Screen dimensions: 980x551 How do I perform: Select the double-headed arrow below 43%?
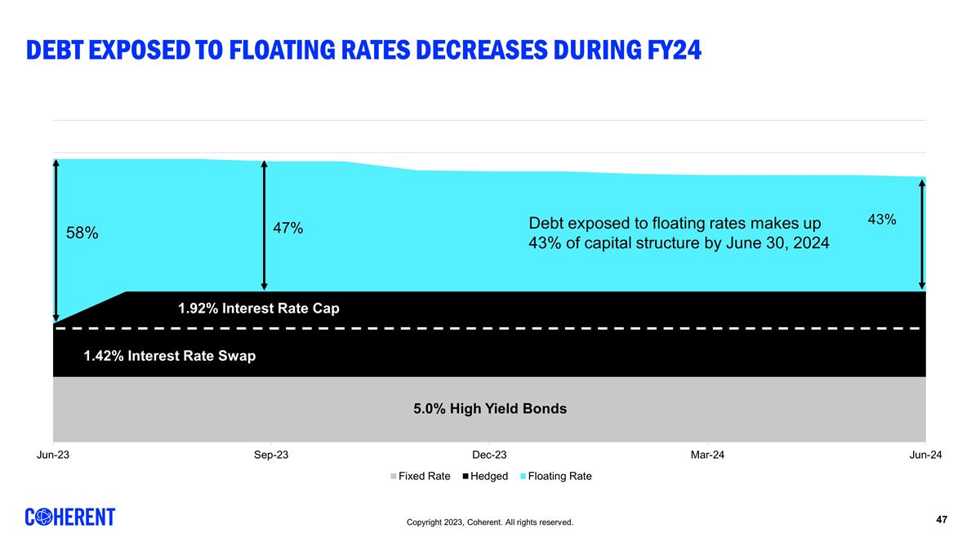(922, 234)
